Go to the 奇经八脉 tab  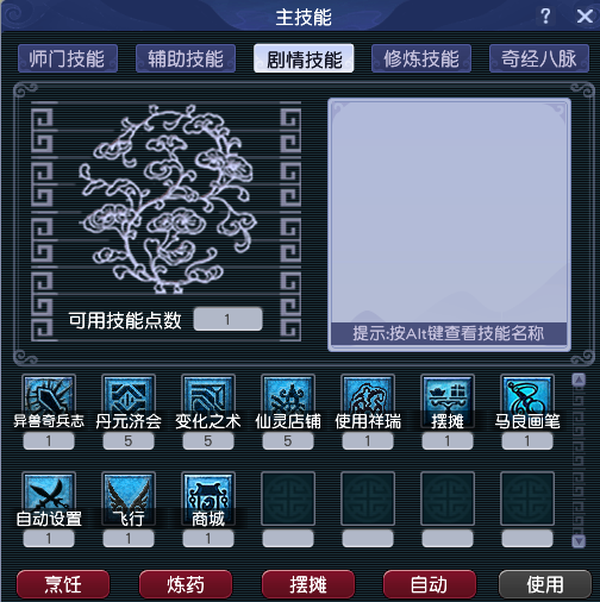tap(539, 59)
